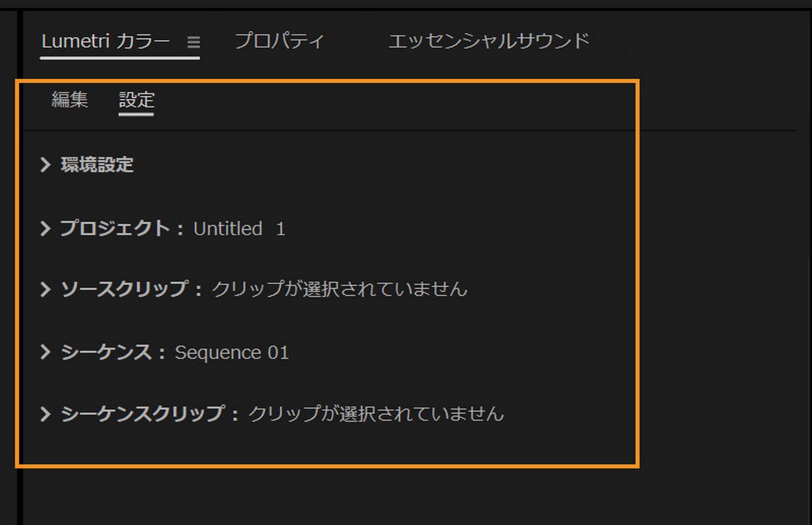
Task: Switch to the 編集 tab
Action: [69, 100]
